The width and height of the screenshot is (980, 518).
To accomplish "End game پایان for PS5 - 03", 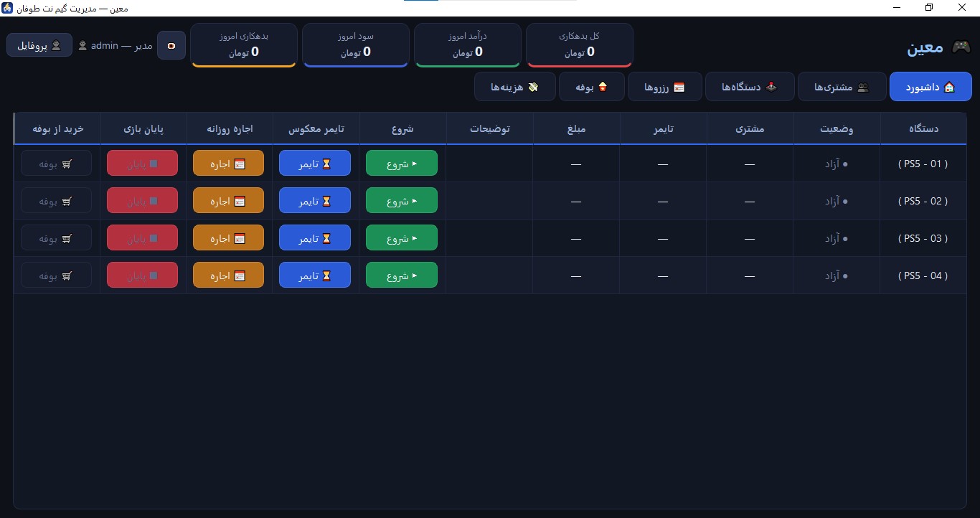I will pos(142,237).
